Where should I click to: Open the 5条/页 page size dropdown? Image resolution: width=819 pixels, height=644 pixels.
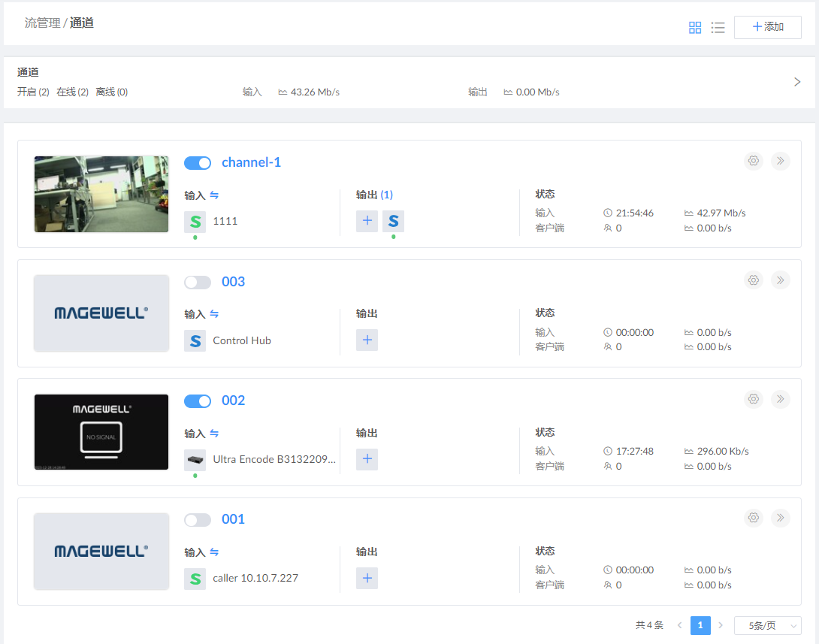pyautogui.click(x=767, y=625)
